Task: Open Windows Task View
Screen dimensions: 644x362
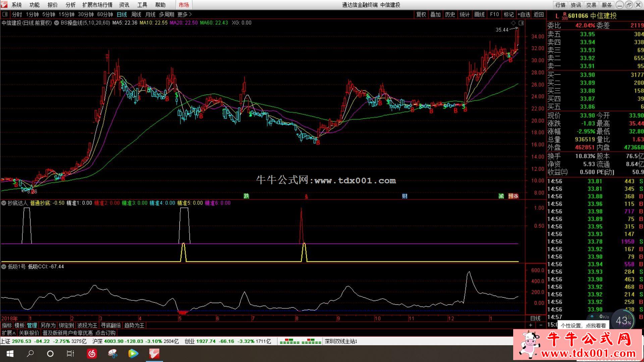Action: [x=70, y=354]
